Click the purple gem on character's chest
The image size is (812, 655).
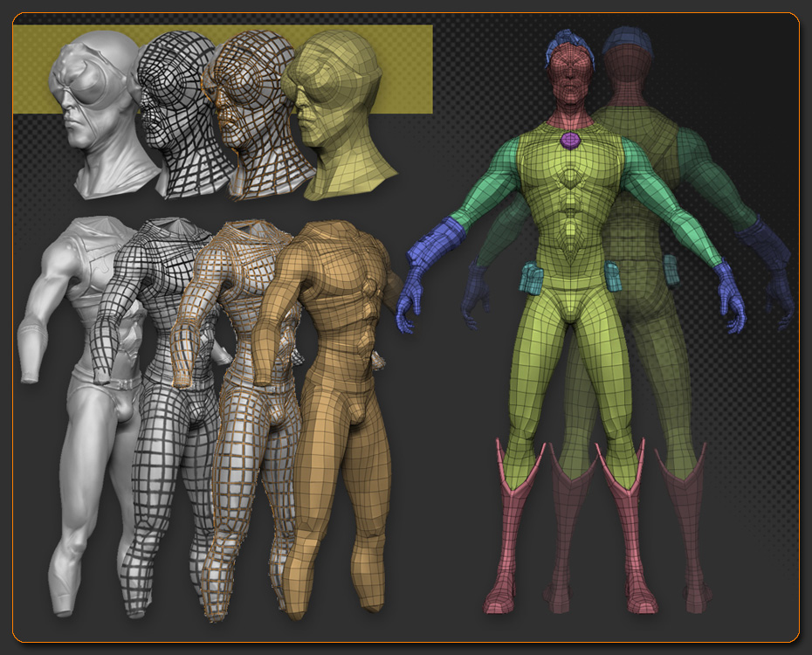click(570, 141)
